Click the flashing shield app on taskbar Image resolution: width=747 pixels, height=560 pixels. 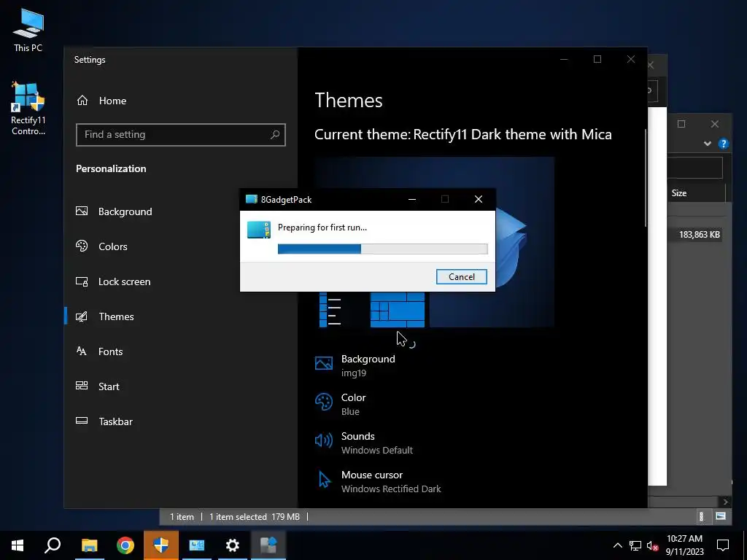[161, 545]
